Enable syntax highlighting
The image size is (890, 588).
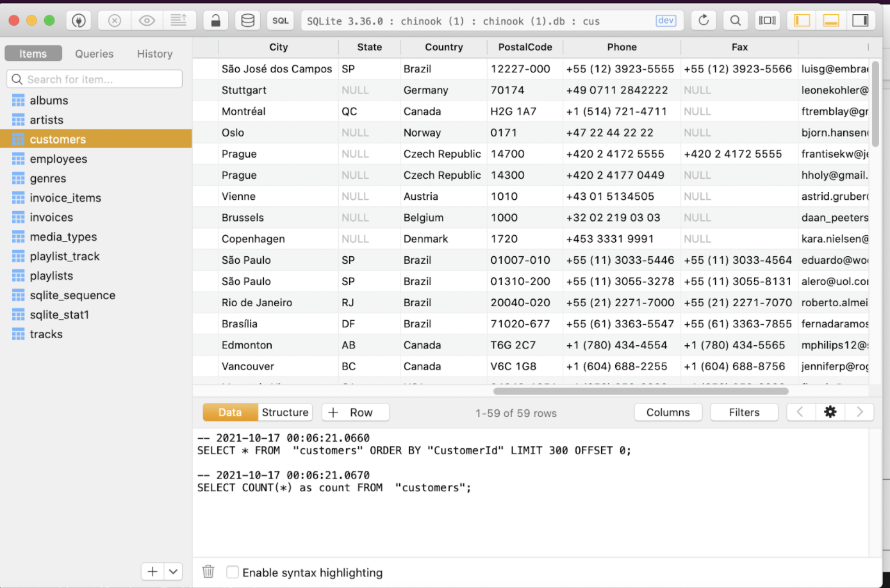(232, 572)
